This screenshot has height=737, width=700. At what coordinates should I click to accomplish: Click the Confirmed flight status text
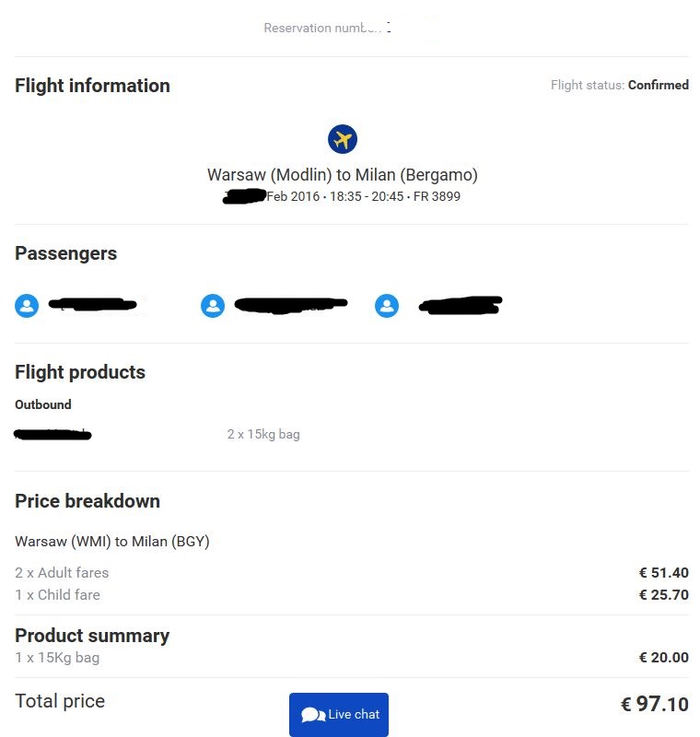click(659, 85)
